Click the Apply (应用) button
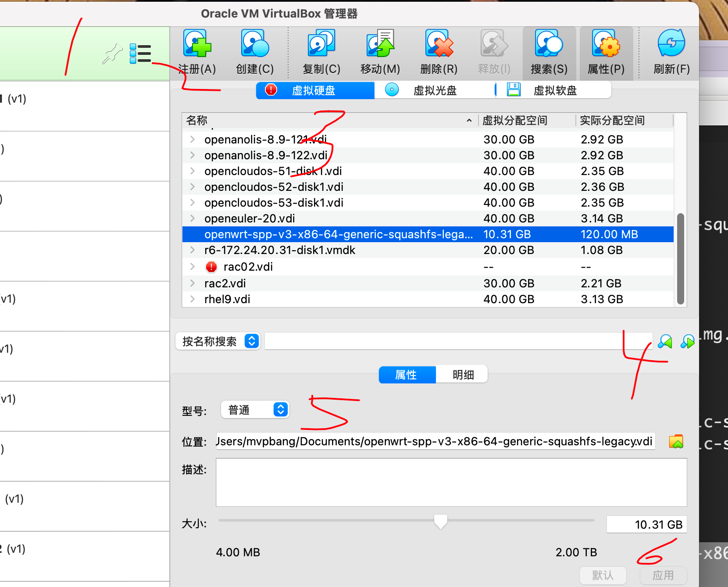This screenshot has width=728, height=587. click(663, 575)
